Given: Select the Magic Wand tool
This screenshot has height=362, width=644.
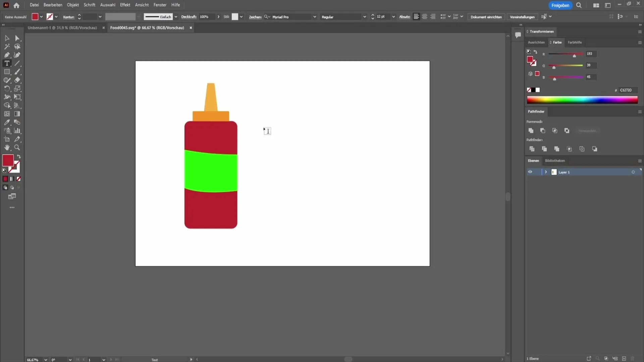Looking at the screenshot, I should (7, 47).
